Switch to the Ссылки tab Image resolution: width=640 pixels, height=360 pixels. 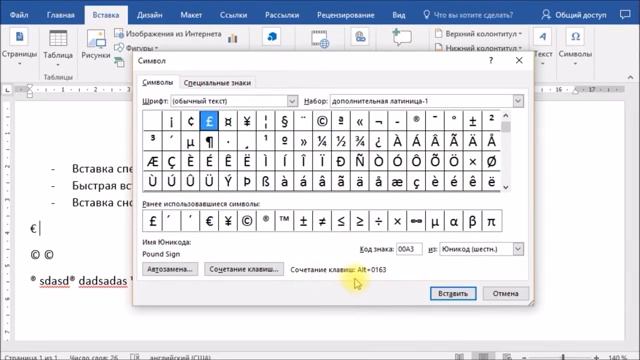[x=233, y=15]
